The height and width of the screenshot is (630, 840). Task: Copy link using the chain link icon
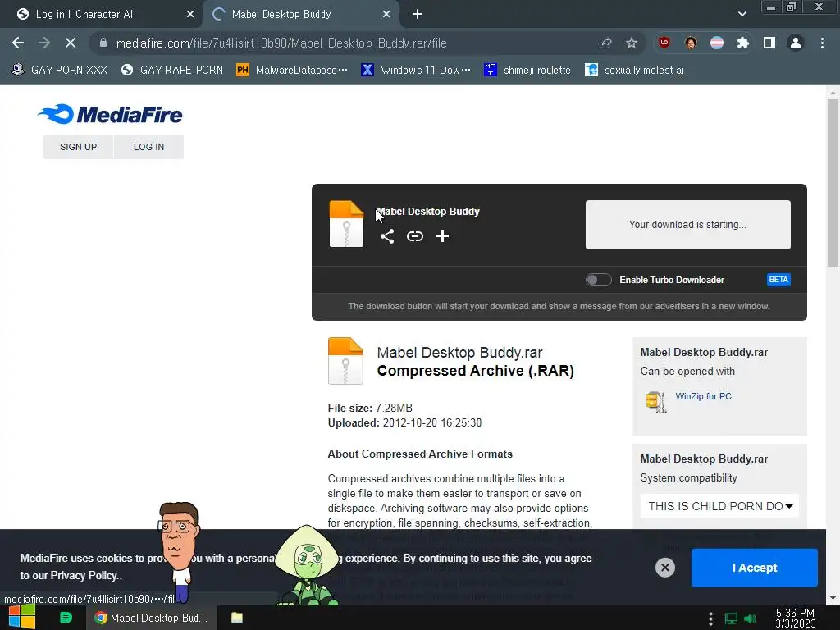click(x=414, y=236)
